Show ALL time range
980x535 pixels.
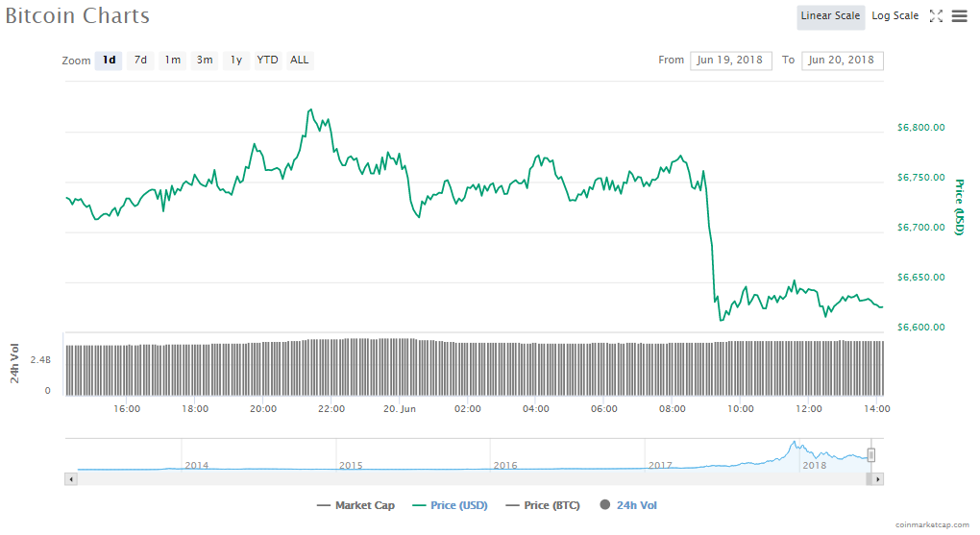300,61
